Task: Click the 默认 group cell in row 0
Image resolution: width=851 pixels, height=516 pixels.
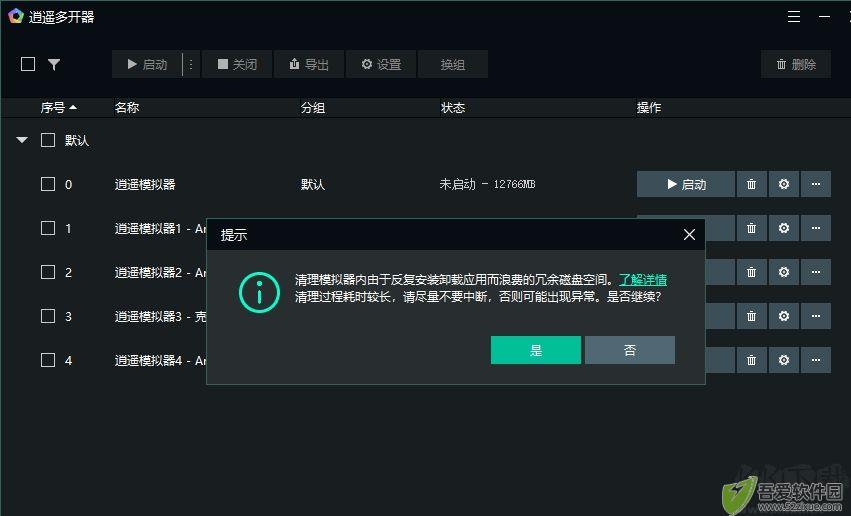Action: [x=313, y=184]
